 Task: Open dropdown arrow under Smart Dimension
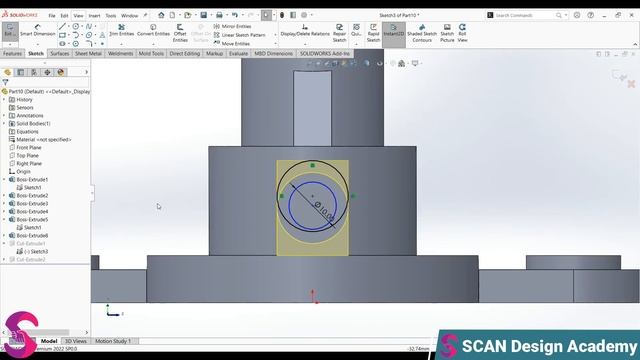(x=38, y=44)
